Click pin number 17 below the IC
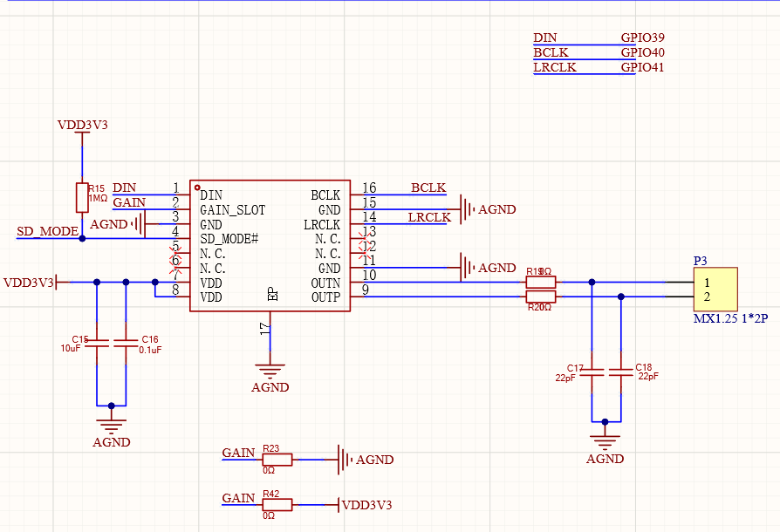The height and width of the screenshot is (532, 780). coord(264,328)
